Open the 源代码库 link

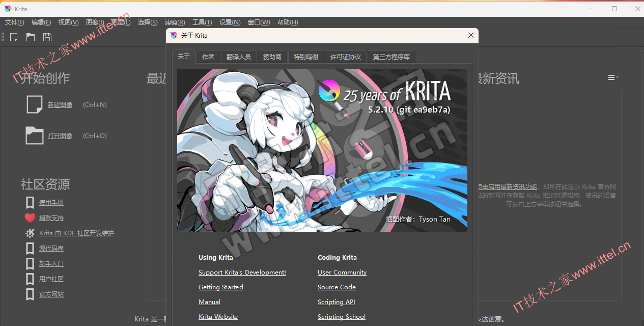[51, 249]
